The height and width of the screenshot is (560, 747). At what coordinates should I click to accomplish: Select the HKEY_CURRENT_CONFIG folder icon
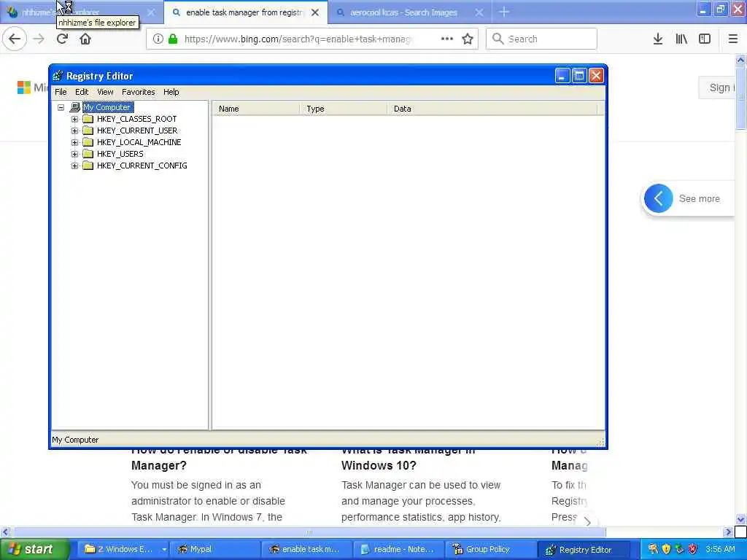pyautogui.click(x=88, y=166)
